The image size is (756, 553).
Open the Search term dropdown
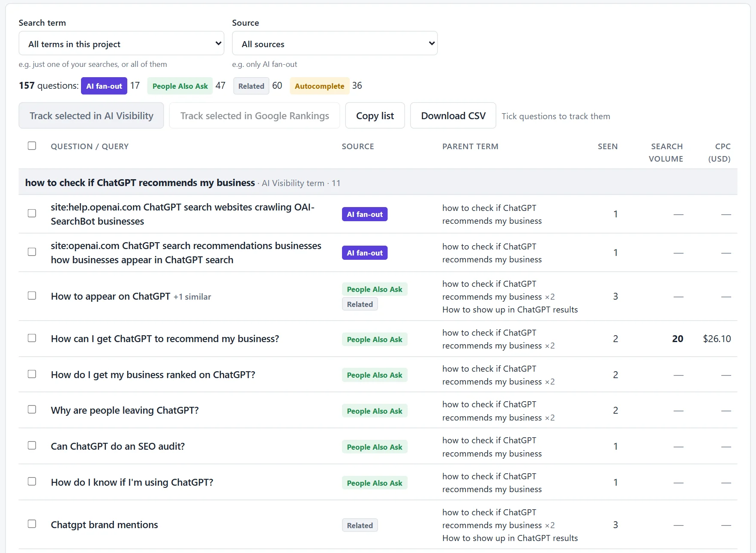pyautogui.click(x=121, y=43)
